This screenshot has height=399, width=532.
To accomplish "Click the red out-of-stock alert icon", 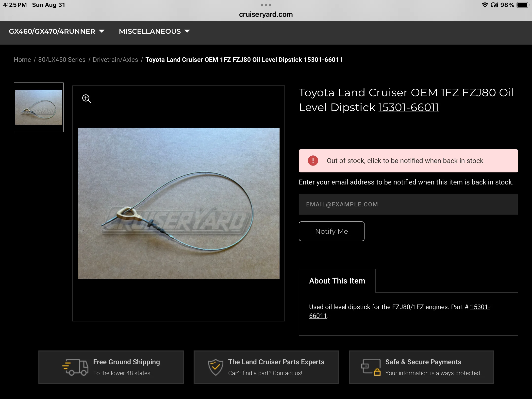I will pyautogui.click(x=313, y=161).
